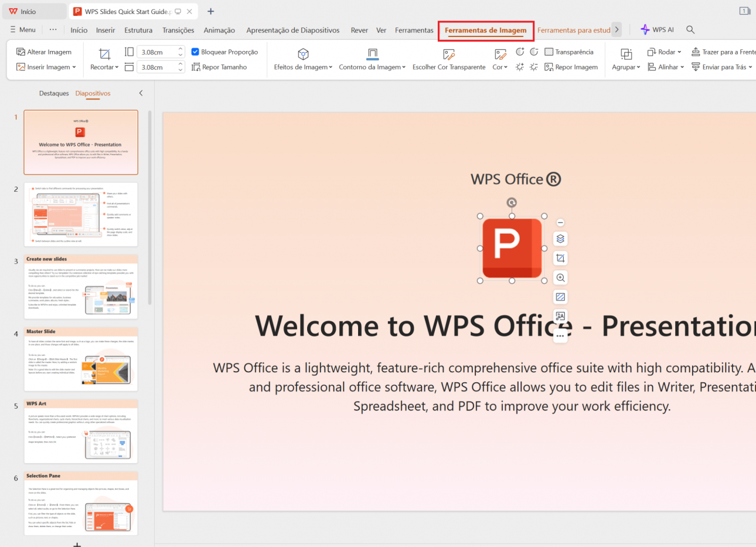Open Apresentação de Diapositivos tab
756x547 pixels.
(x=292, y=30)
